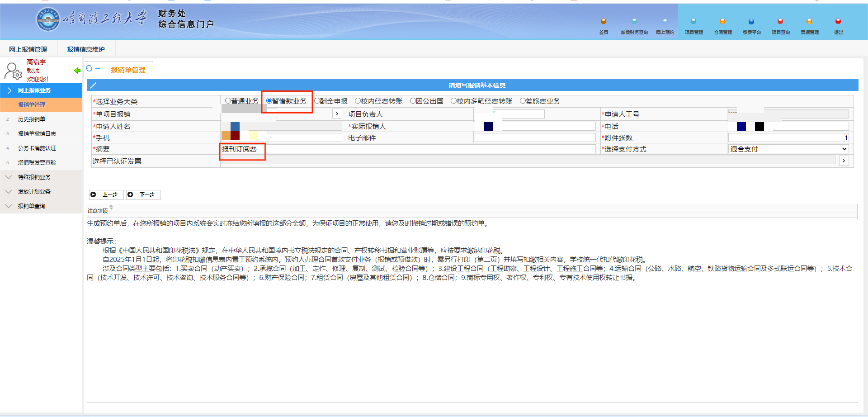Select the 酬金申报 radio option
Viewport: 868px width, 417px height.
click(x=317, y=101)
